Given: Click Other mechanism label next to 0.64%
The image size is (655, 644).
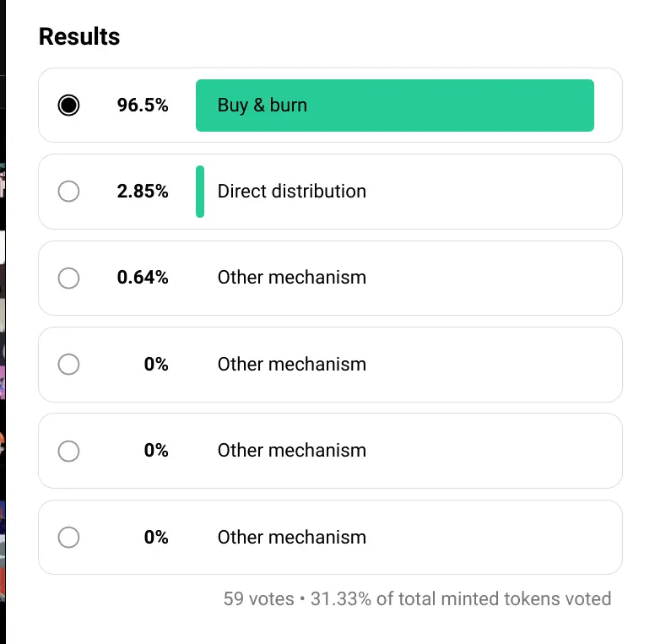Looking at the screenshot, I should [x=291, y=278].
